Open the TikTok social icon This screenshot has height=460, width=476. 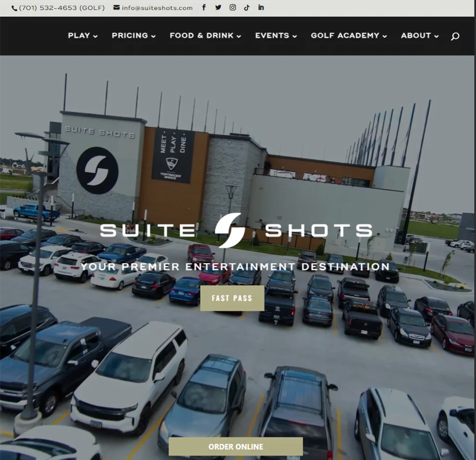pyautogui.click(x=247, y=7)
